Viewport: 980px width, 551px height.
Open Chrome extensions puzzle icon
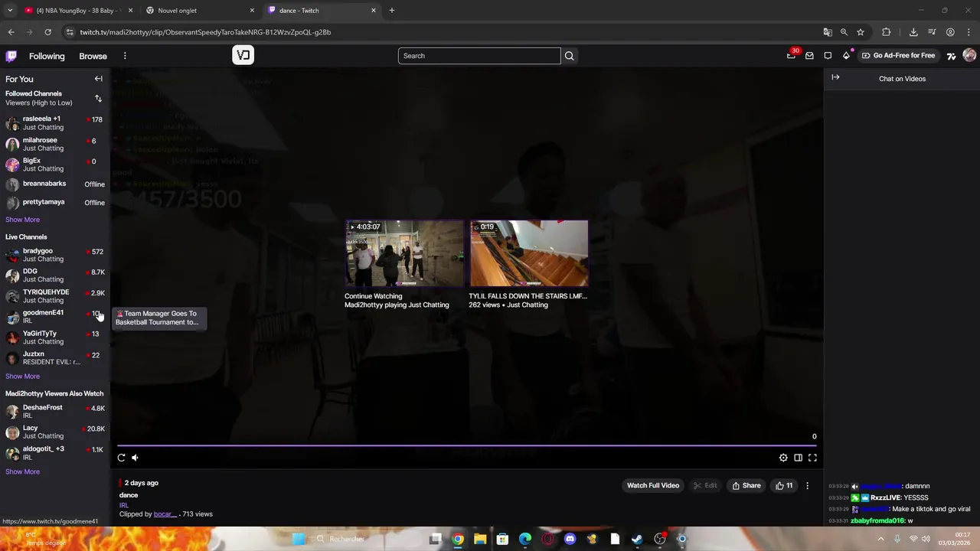(887, 32)
